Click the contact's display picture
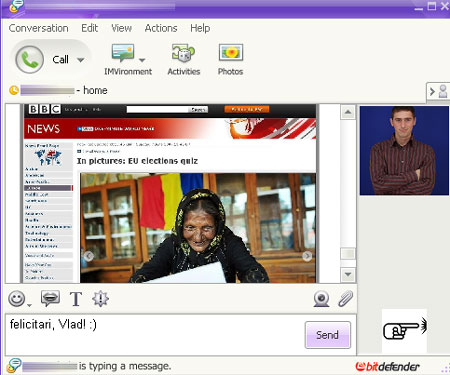The height and width of the screenshot is (375, 450). [404, 150]
